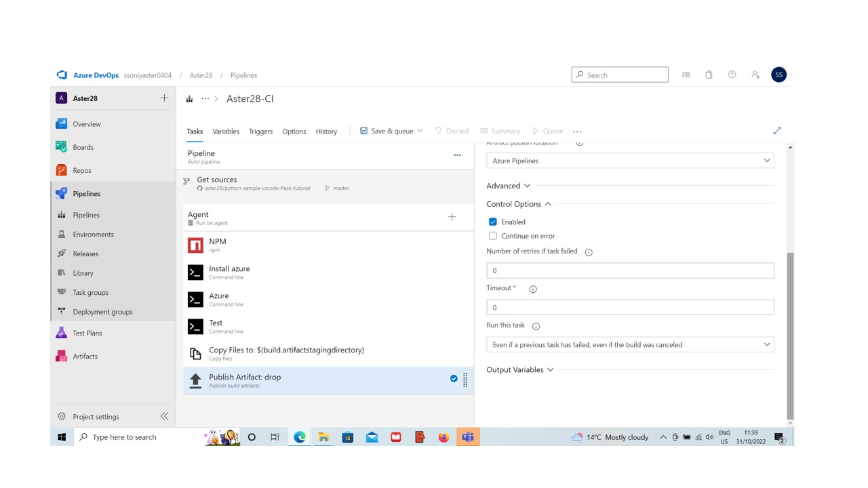
Task: Open Save & queue dropdown arrow
Action: 420,131
